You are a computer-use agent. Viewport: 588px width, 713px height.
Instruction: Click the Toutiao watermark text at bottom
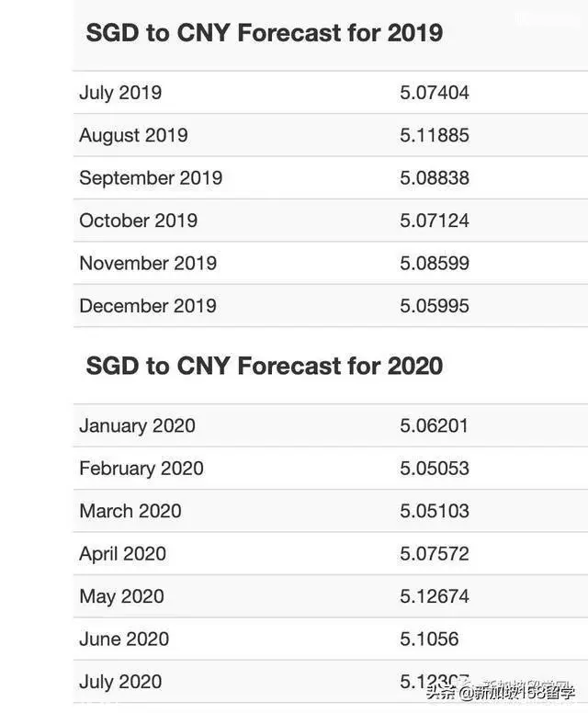(x=500, y=693)
